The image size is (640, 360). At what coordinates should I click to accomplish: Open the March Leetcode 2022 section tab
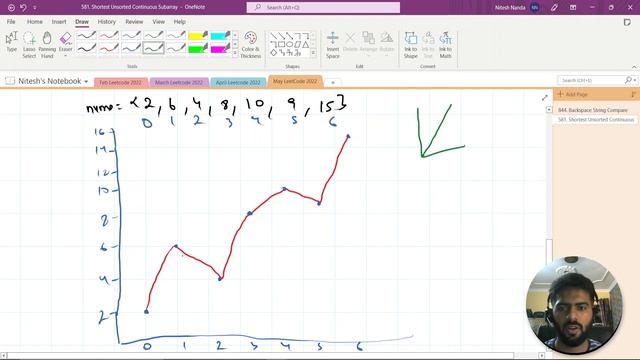point(179,82)
